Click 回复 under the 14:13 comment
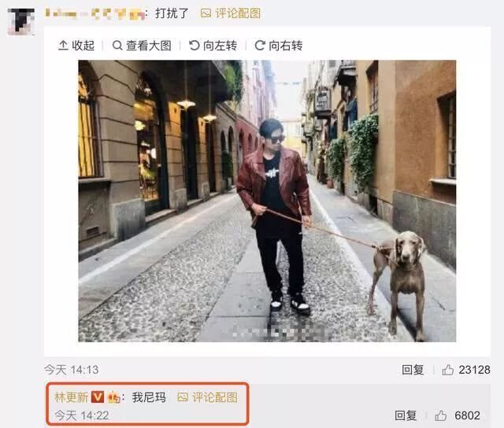504x428 pixels. (x=413, y=370)
